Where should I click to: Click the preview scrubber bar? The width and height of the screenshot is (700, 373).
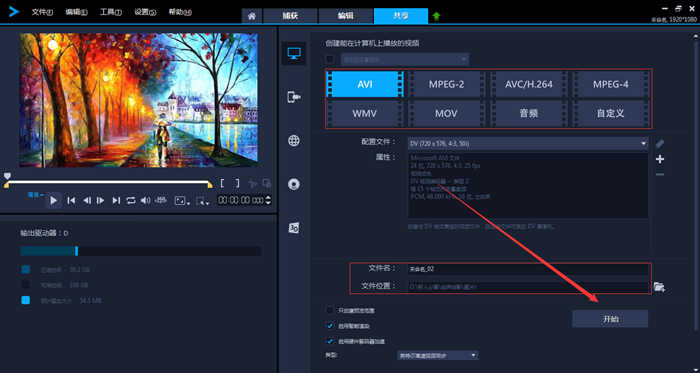pos(108,182)
